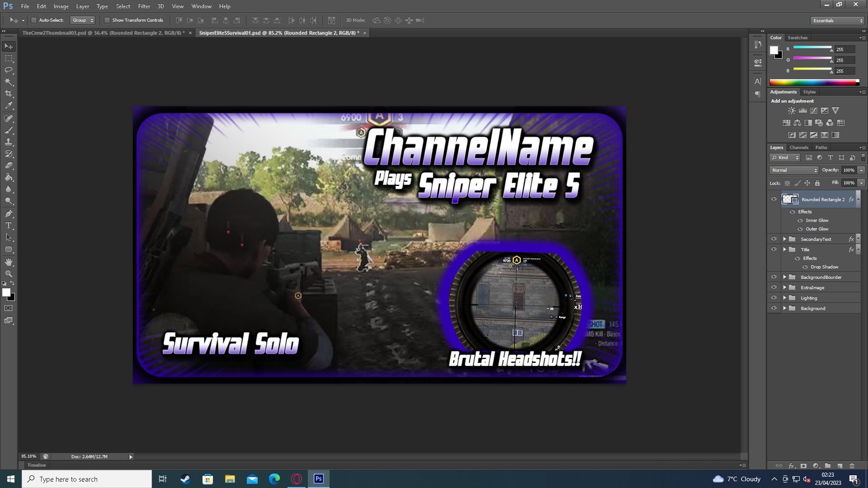Screen dimensions: 868x488
Task: Select the Rectangular Marquee tool
Action: (x=9, y=58)
